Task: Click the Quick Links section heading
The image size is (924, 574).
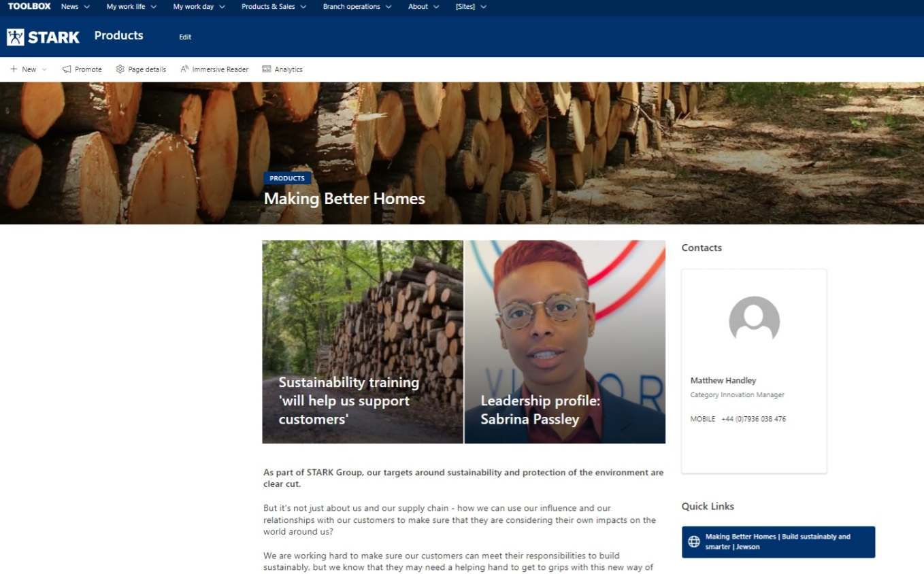Action: (x=708, y=506)
